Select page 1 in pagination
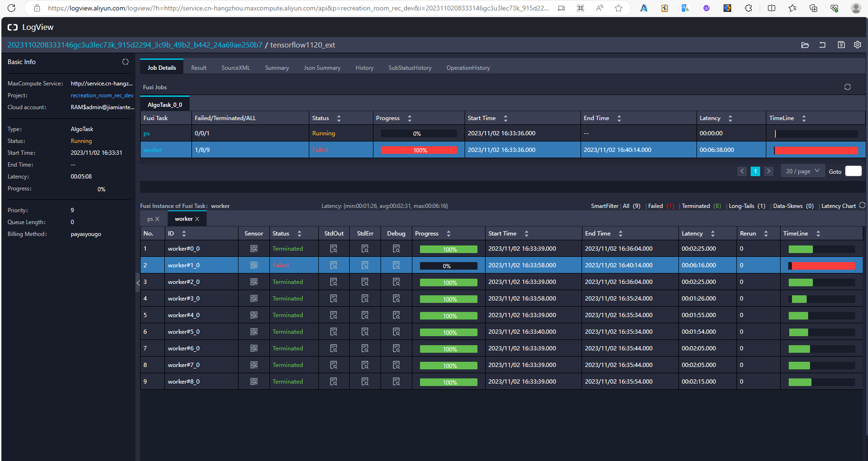 755,171
